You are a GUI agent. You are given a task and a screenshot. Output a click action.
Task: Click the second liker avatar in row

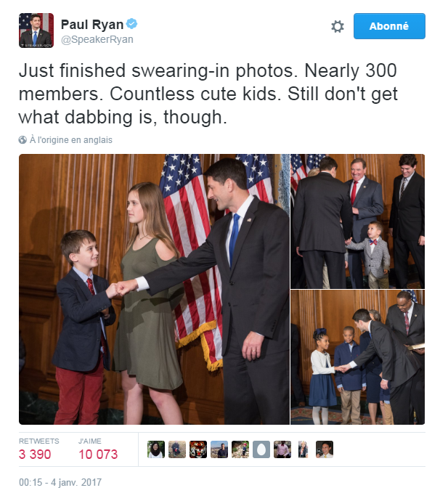coord(177,449)
